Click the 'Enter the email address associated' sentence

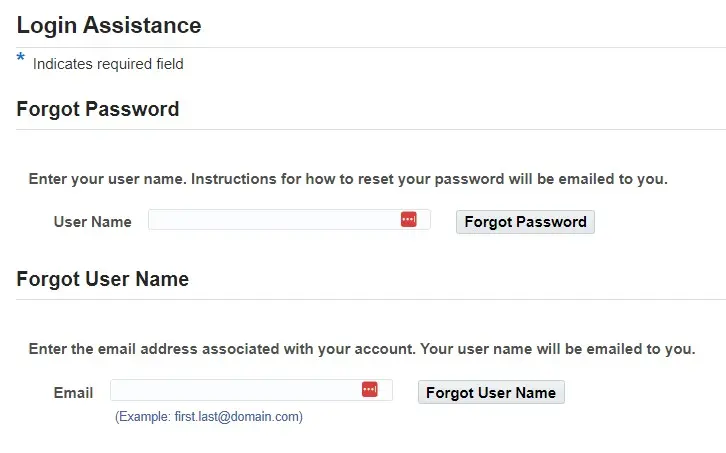220,350
